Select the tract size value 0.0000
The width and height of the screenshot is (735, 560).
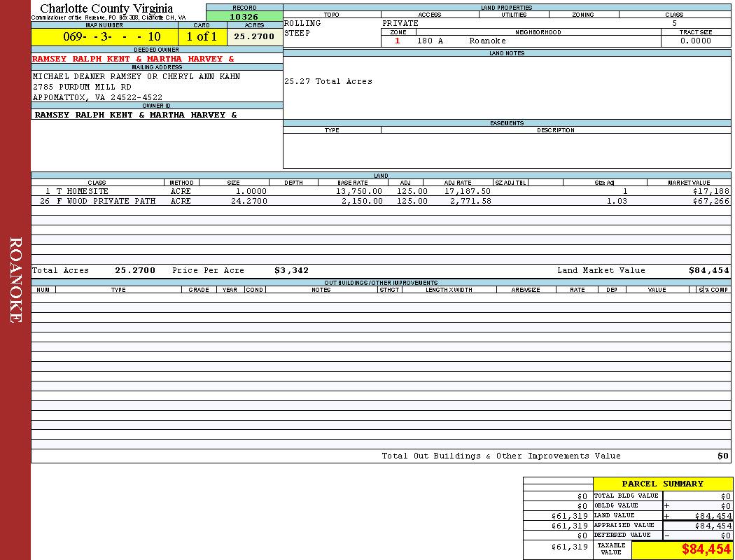695,41
